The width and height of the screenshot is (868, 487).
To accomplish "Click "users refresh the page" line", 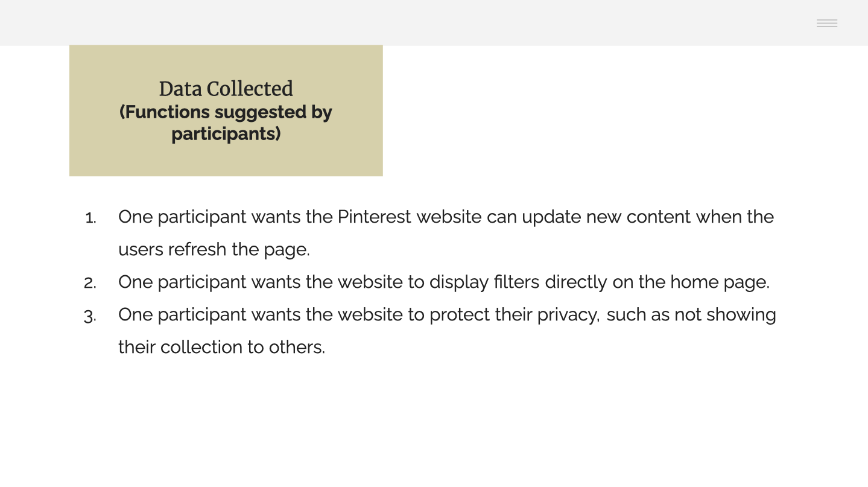I will [x=214, y=249].
